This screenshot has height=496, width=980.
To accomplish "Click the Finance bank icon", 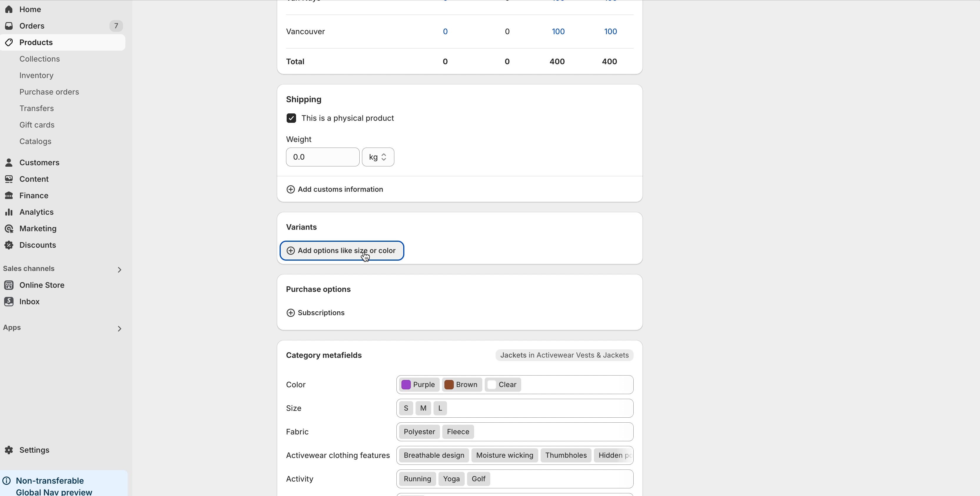I will pos(9,196).
